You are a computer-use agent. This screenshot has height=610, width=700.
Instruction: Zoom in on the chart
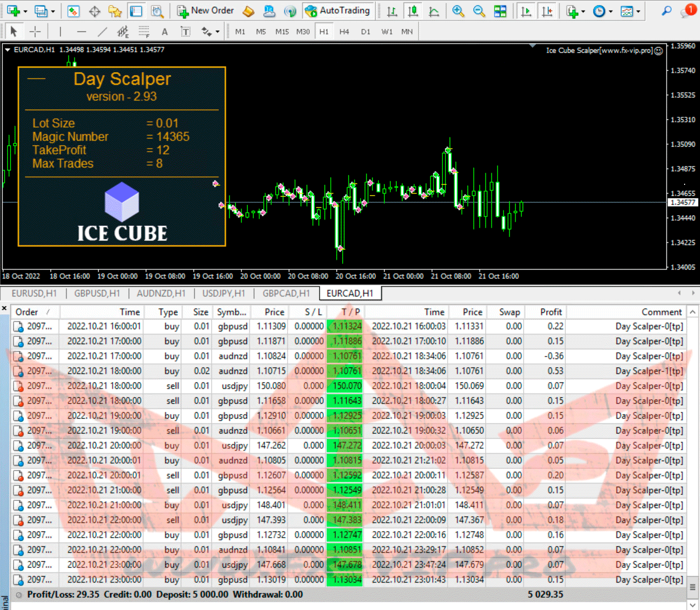pos(458,11)
